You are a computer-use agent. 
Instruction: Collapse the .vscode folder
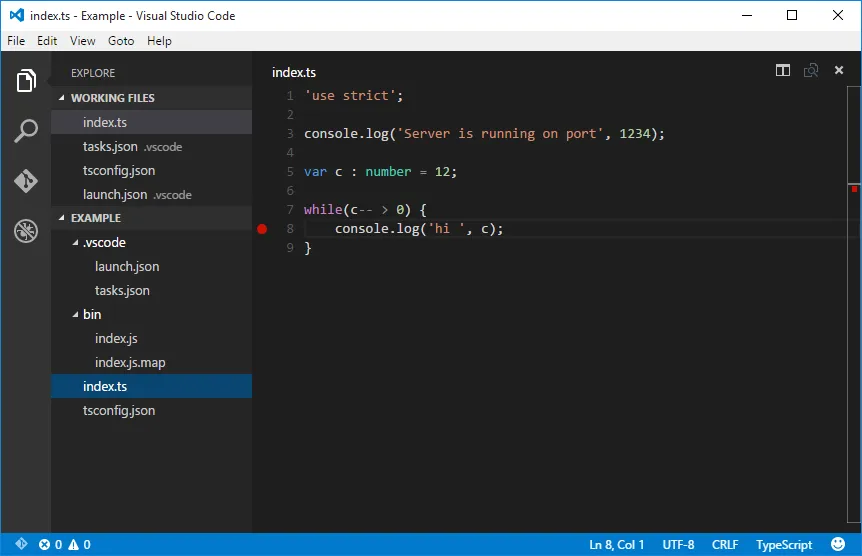76,242
